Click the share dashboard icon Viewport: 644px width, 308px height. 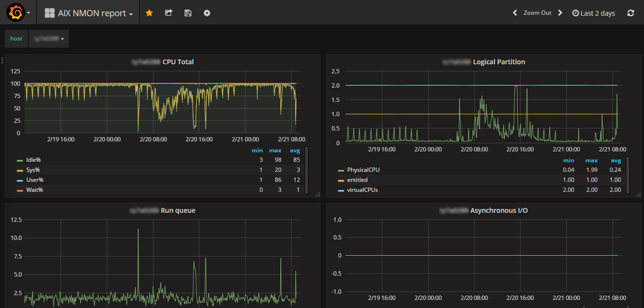(168, 13)
